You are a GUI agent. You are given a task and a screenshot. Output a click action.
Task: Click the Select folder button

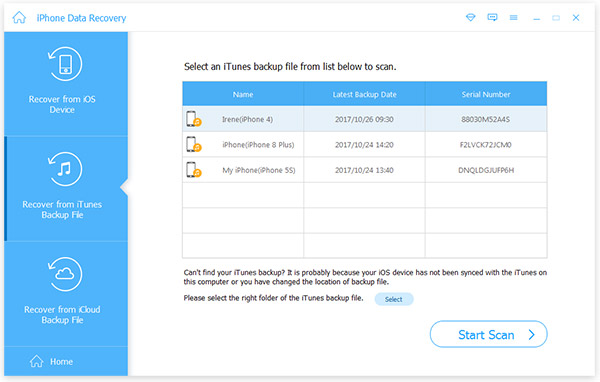[x=394, y=299]
